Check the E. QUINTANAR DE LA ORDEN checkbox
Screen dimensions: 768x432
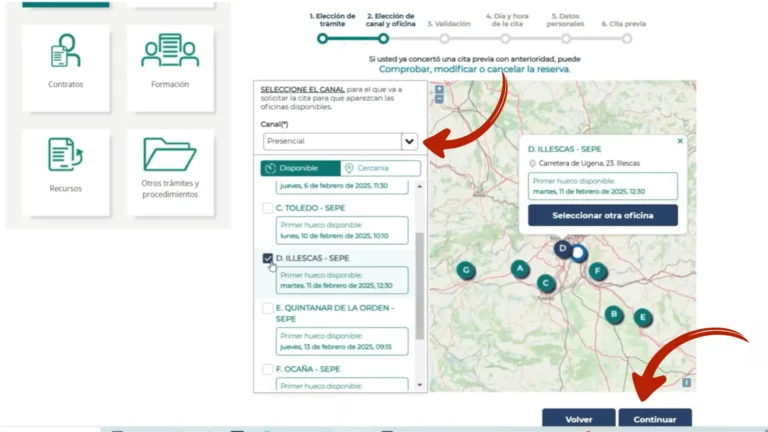coord(267,308)
